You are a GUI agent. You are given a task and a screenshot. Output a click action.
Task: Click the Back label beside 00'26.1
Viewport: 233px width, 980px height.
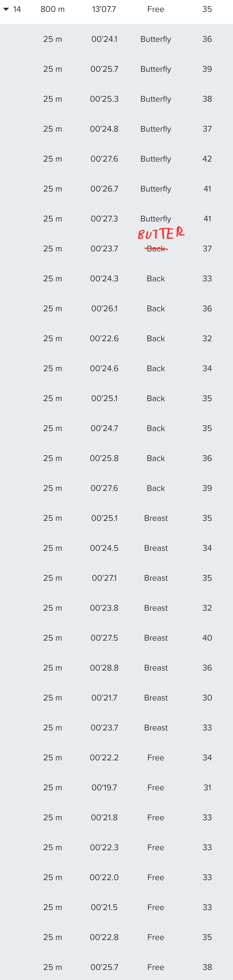click(x=156, y=308)
